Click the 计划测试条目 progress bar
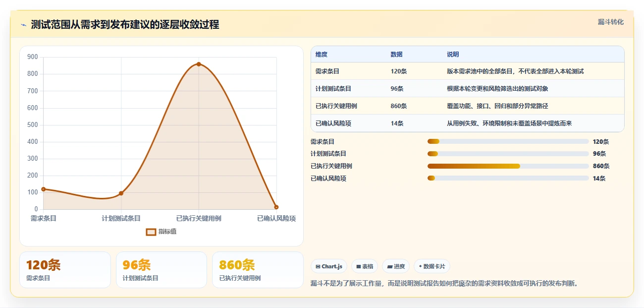Screen dimensions: 644x308 coord(508,154)
